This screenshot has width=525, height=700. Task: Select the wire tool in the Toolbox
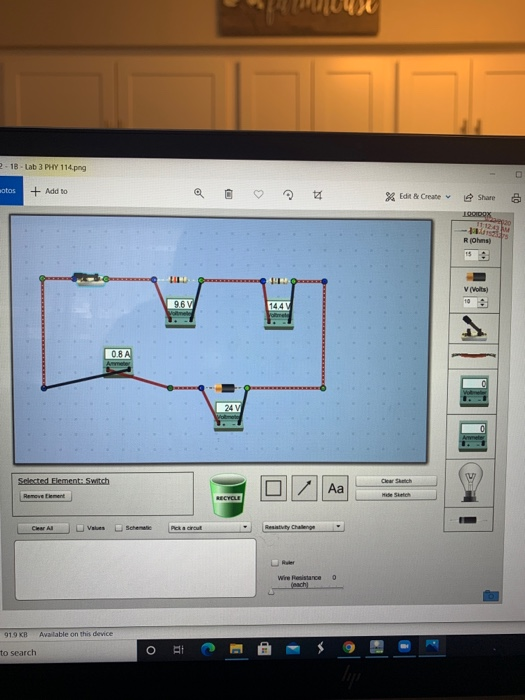[473, 356]
